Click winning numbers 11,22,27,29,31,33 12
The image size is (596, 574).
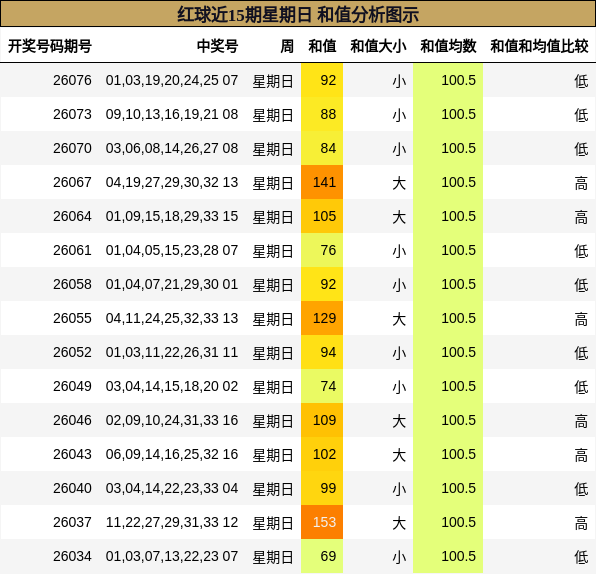point(172,522)
